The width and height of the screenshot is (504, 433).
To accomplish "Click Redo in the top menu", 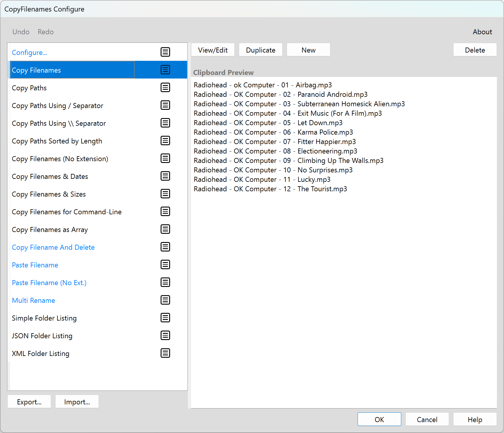I will point(45,32).
